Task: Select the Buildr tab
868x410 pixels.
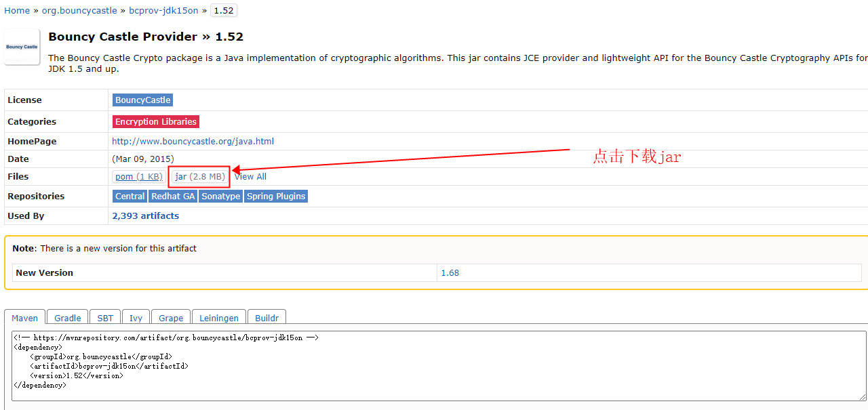Action: coord(267,318)
